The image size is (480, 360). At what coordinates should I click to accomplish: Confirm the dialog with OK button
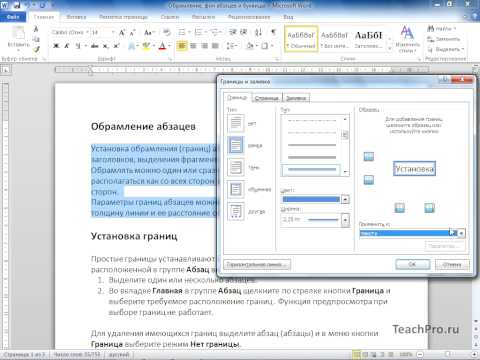coord(413,264)
